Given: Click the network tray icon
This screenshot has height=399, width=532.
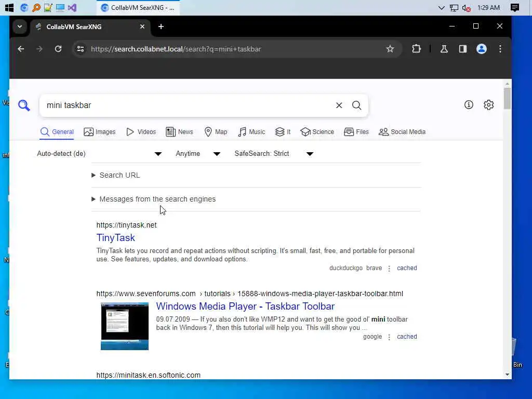Looking at the screenshot, I should pos(454,8).
